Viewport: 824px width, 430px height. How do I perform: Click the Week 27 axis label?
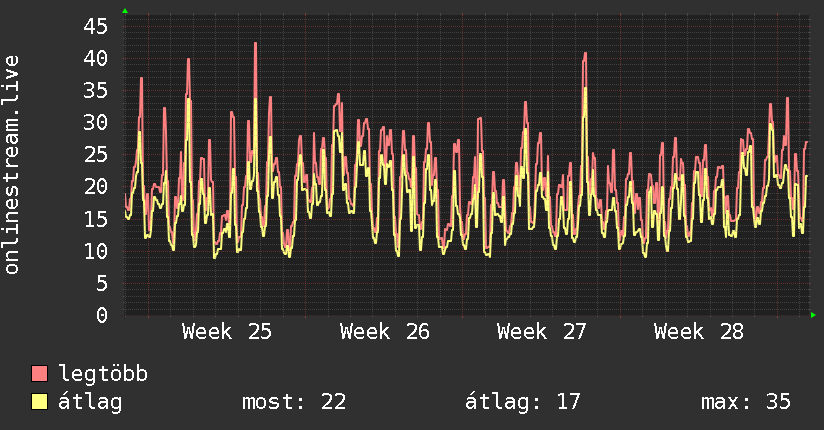pyautogui.click(x=542, y=332)
